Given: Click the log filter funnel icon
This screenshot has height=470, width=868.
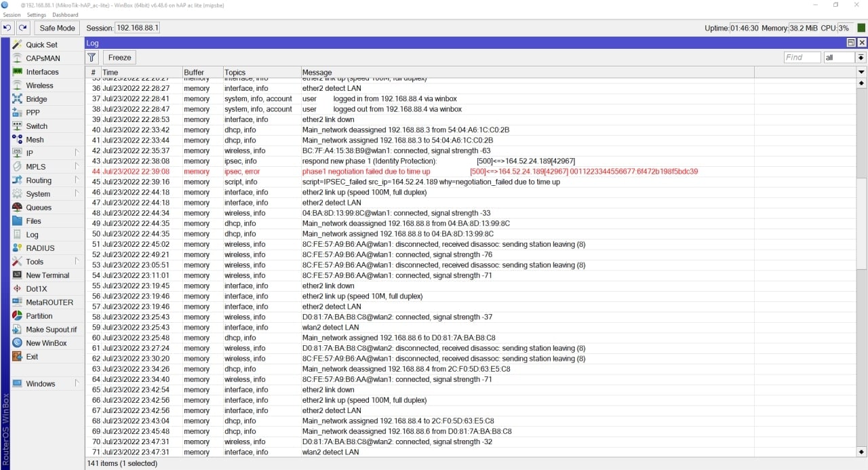Looking at the screenshot, I should click(92, 58).
